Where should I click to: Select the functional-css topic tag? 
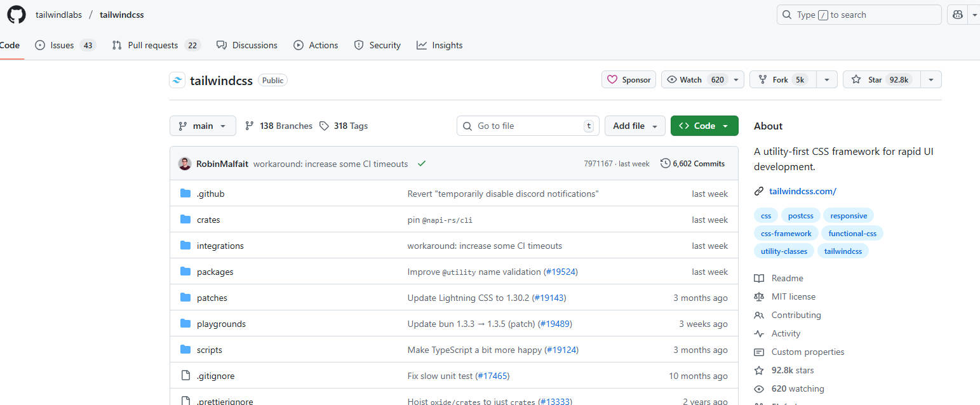pyautogui.click(x=852, y=234)
